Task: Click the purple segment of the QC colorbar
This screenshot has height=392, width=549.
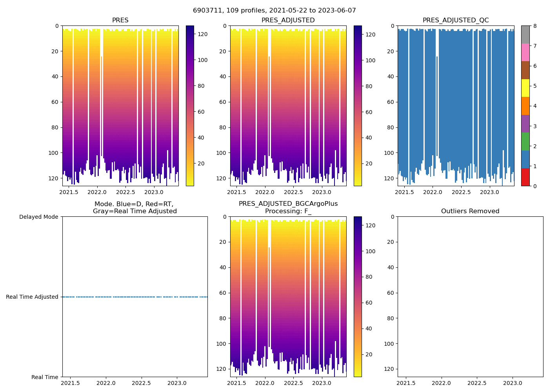Action: pyautogui.click(x=525, y=123)
